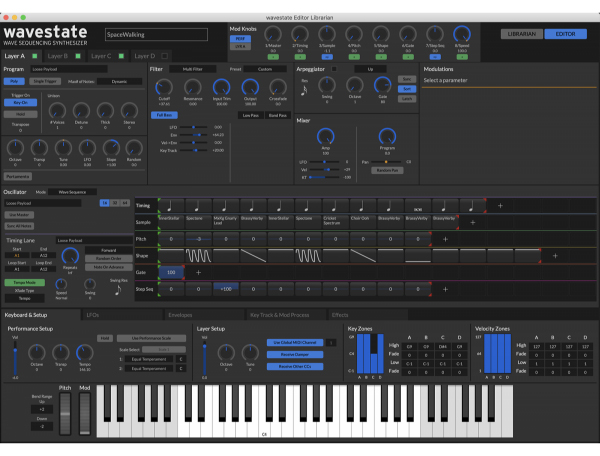Click the Unison Detune knob
This screenshot has width=600, height=456.
pos(81,111)
